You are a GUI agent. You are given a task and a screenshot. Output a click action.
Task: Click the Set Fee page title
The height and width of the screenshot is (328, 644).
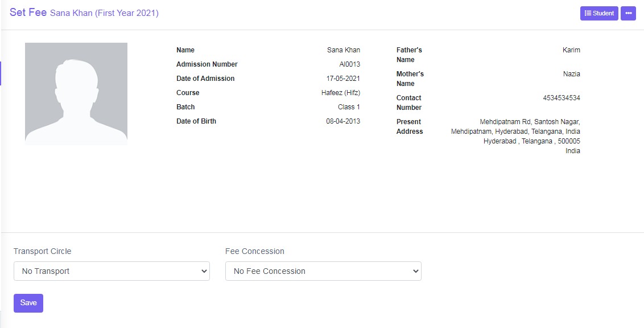[28, 13]
